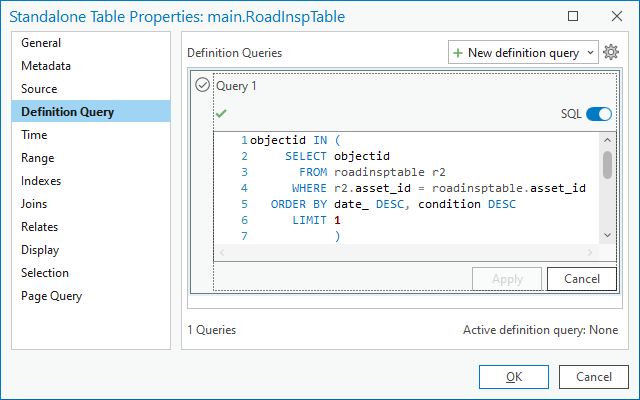Screen dimensions: 640x400
Task: Click the OK button
Action: click(514, 377)
